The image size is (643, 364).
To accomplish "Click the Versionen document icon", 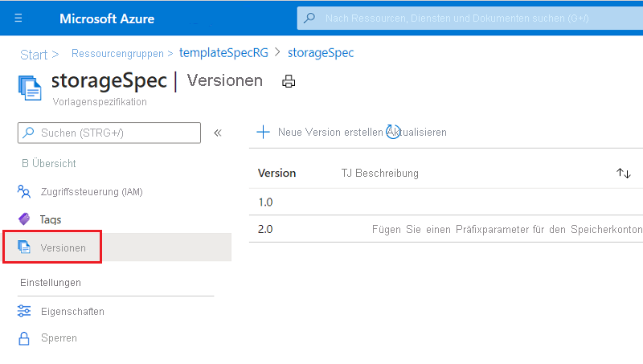I will coord(24,247).
